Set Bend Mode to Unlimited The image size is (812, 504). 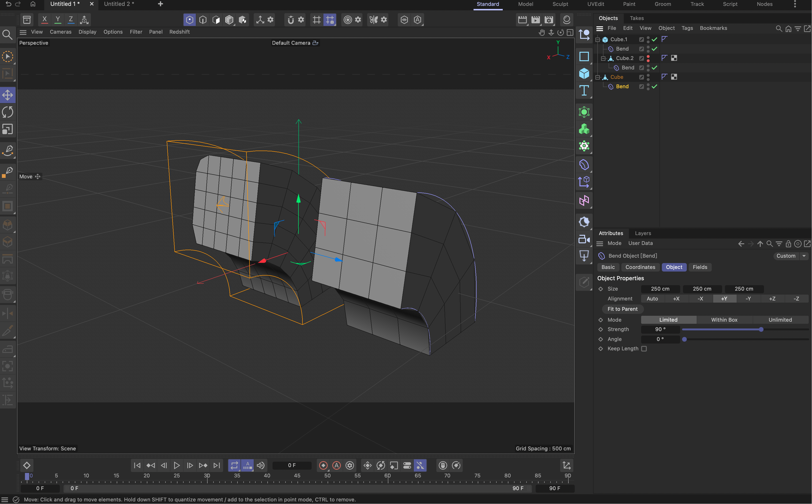pos(780,320)
